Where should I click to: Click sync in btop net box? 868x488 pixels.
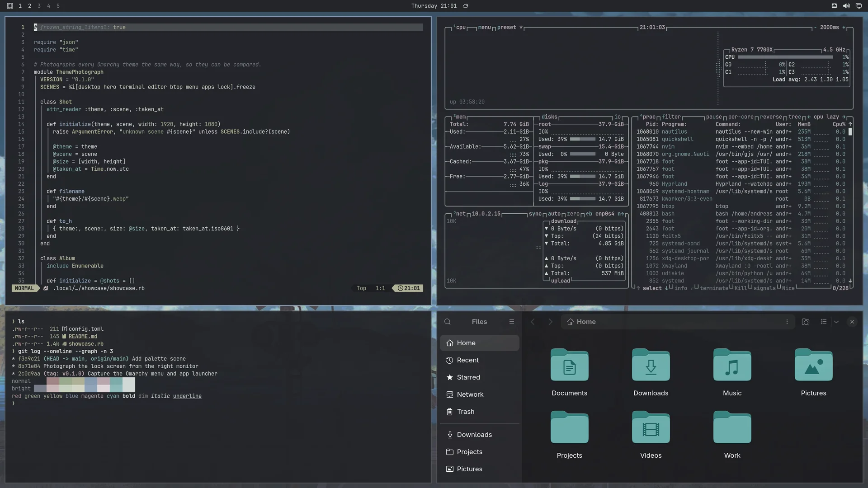(535, 214)
